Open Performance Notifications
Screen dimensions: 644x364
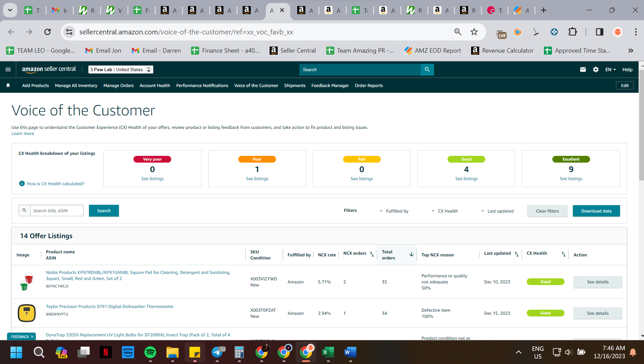pos(202,85)
